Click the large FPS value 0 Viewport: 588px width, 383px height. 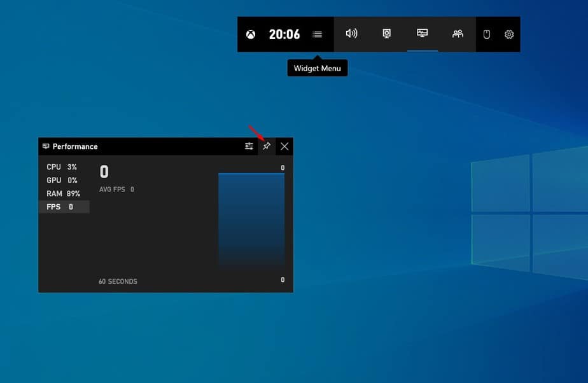click(x=104, y=172)
